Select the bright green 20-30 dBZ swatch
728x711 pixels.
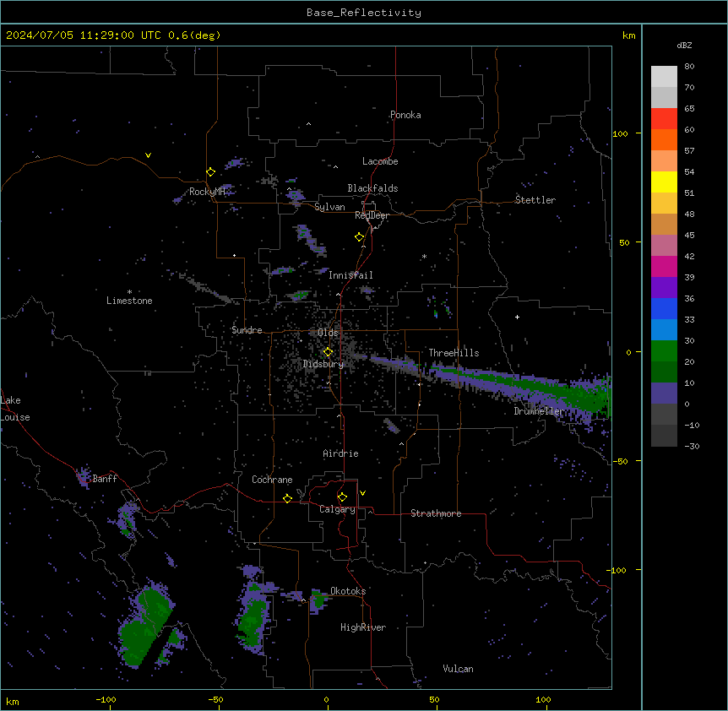664,351
